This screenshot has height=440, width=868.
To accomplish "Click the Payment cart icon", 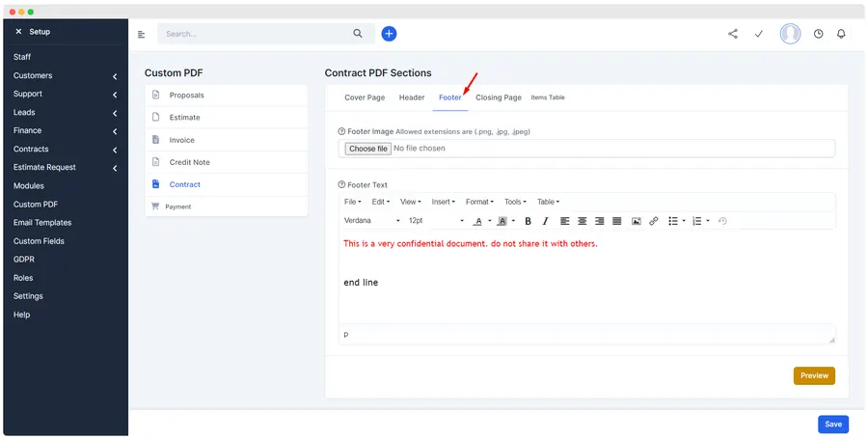I will tap(155, 206).
